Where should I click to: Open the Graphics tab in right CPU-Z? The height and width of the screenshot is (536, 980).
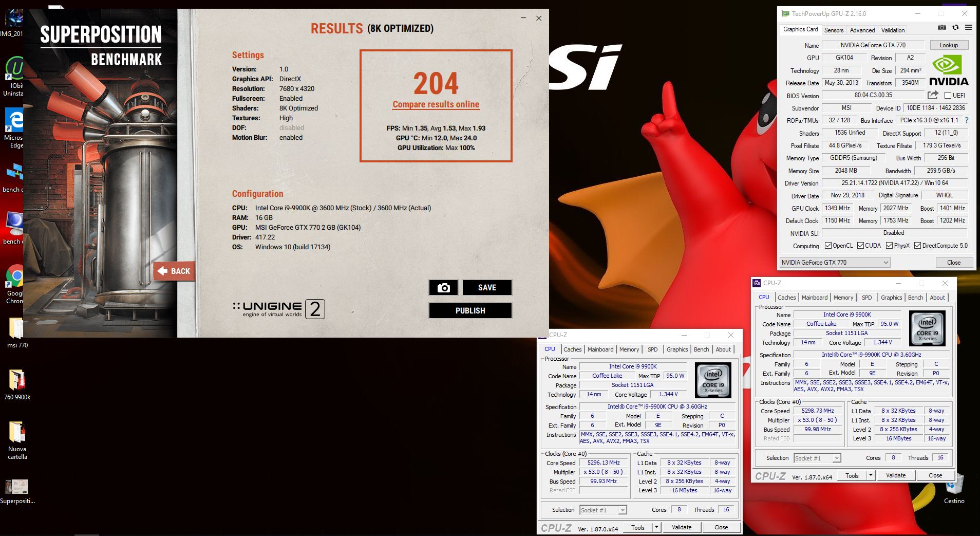point(891,298)
